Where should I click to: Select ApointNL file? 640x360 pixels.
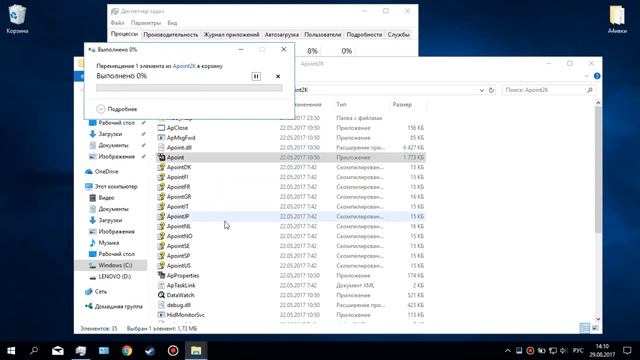point(179,226)
